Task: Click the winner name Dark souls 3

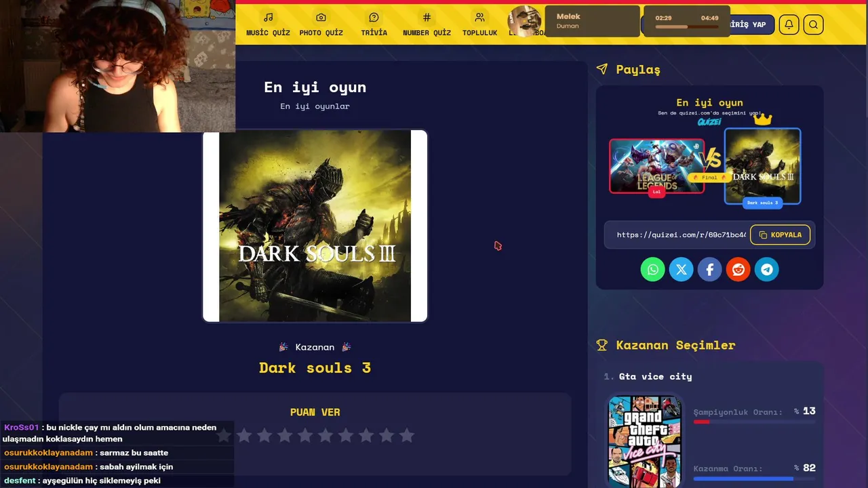Action: point(315,367)
